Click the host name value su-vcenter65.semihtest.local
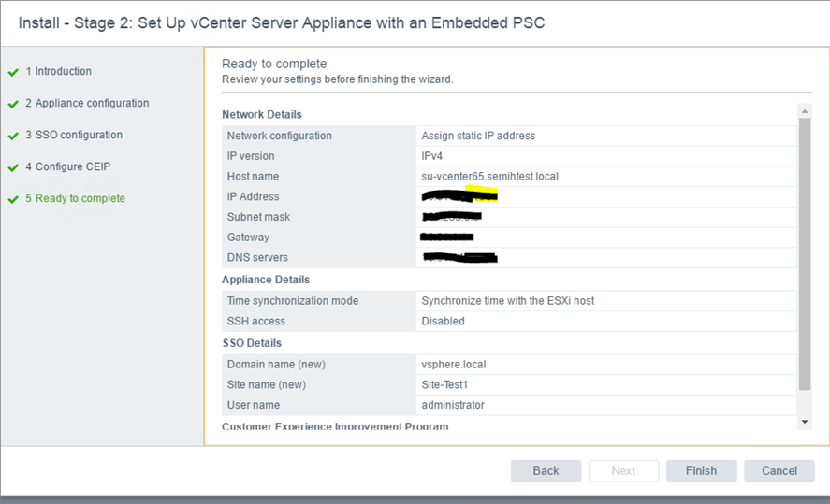830x504 pixels. 489,177
